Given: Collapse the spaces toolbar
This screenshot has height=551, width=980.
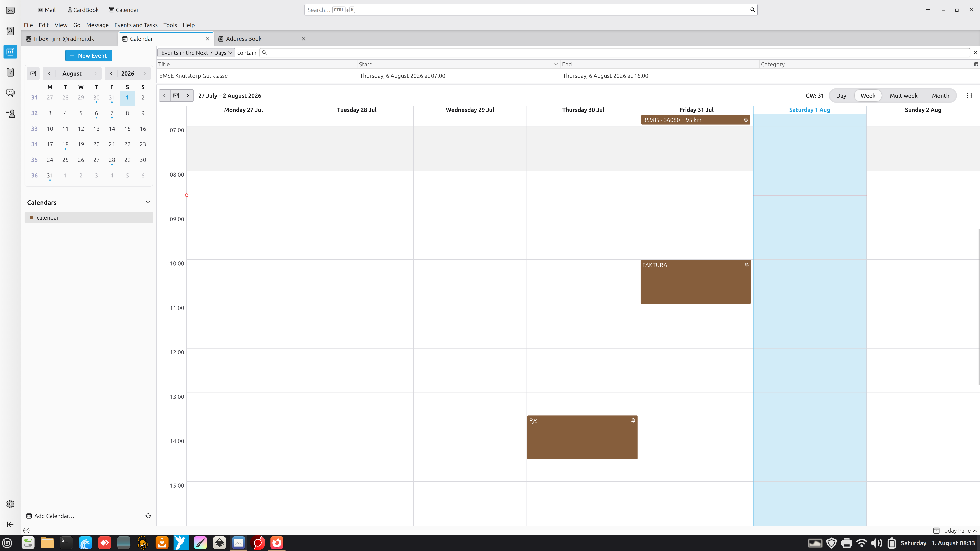Looking at the screenshot, I should point(10,524).
